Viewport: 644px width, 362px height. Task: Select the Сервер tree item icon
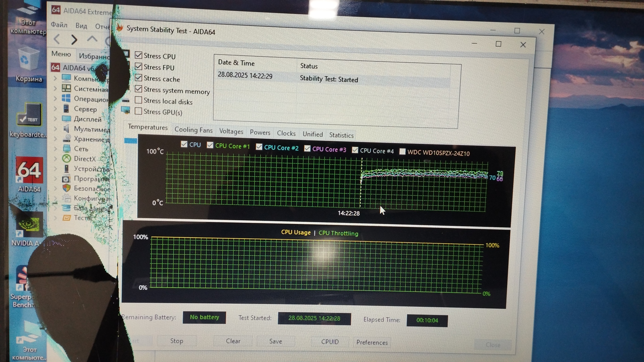coord(66,109)
